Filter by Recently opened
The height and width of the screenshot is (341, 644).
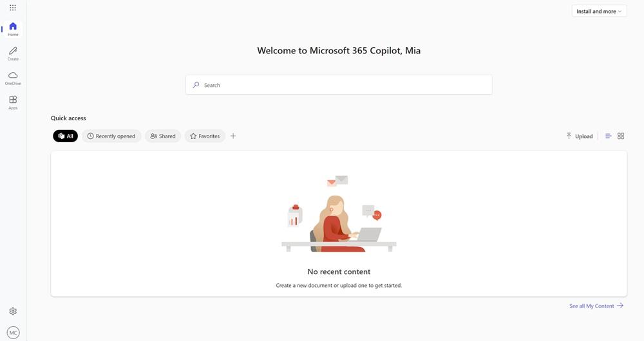point(111,136)
